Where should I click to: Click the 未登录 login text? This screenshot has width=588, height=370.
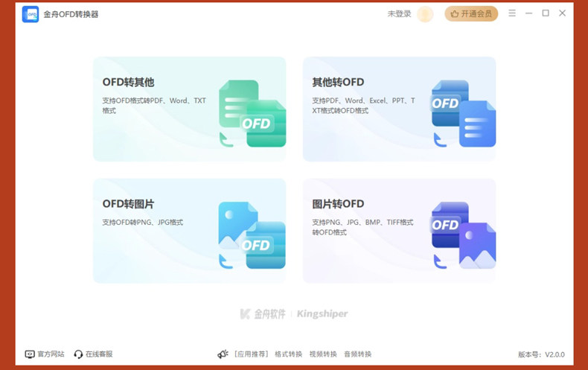400,14
